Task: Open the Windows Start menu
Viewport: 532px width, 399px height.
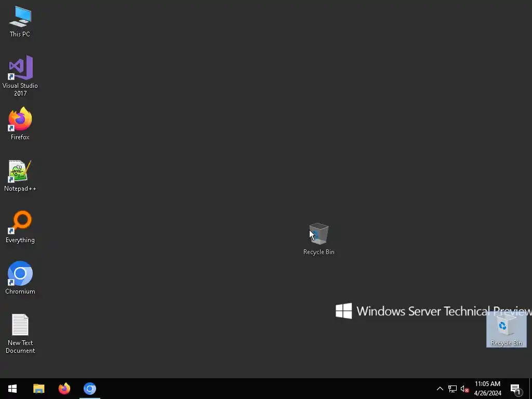Action: point(12,389)
